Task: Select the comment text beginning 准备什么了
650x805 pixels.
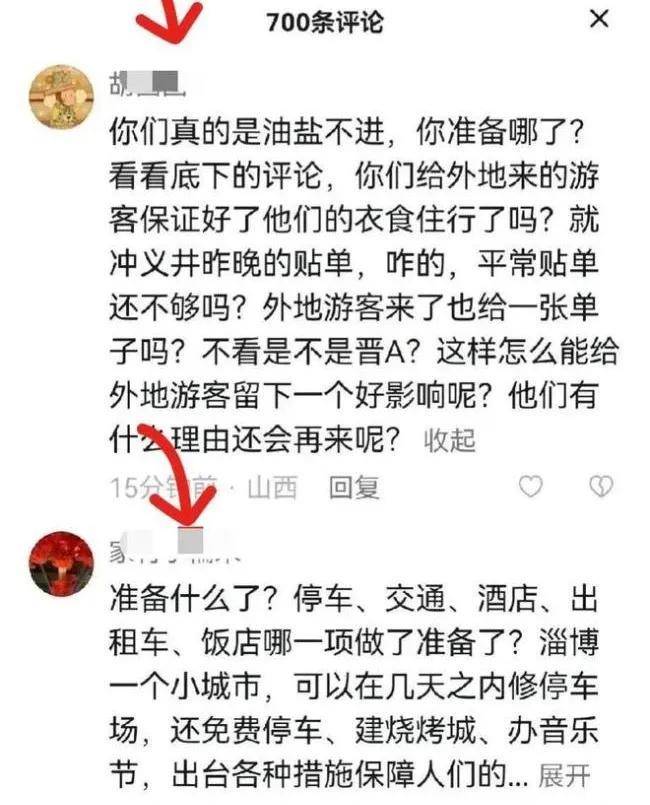Action: tap(354, 686)
